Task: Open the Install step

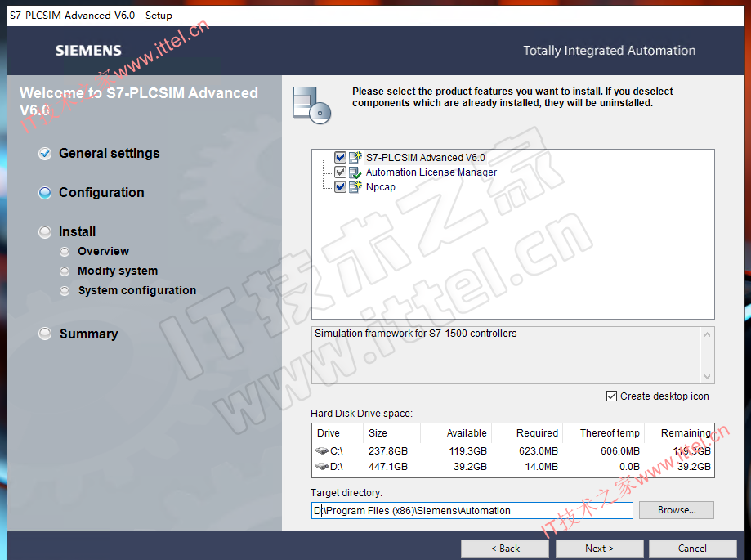Action: point(77,232)
